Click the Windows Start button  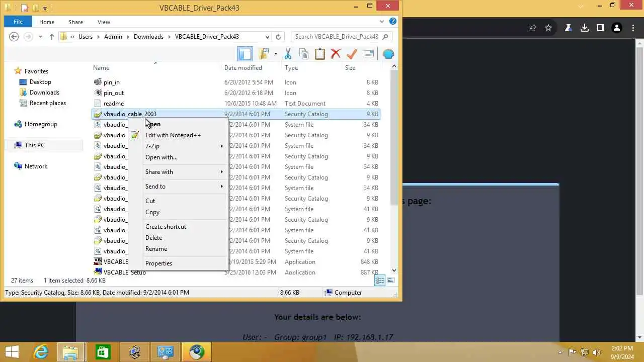pyautogui.click(x=12, y=352)
